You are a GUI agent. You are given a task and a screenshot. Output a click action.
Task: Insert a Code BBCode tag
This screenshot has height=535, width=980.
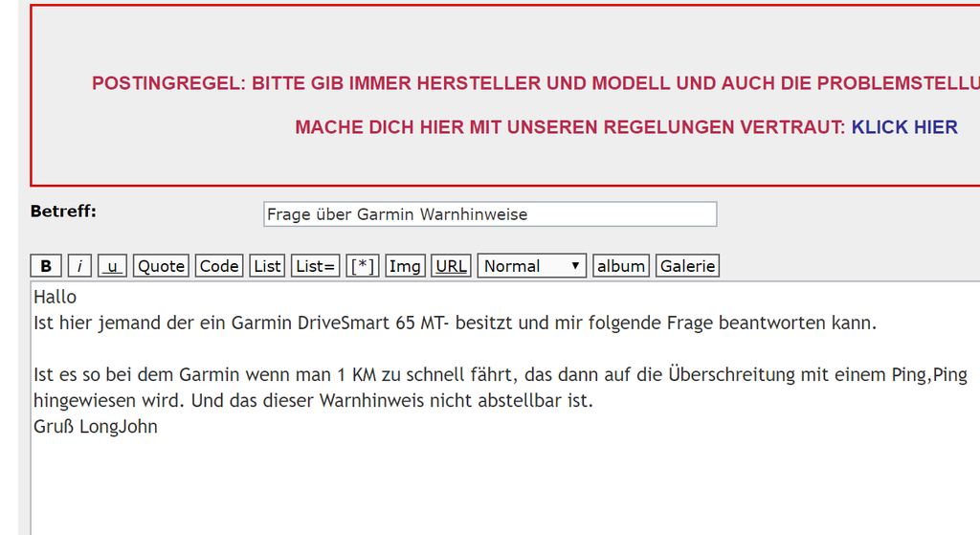tap(219, 266)
